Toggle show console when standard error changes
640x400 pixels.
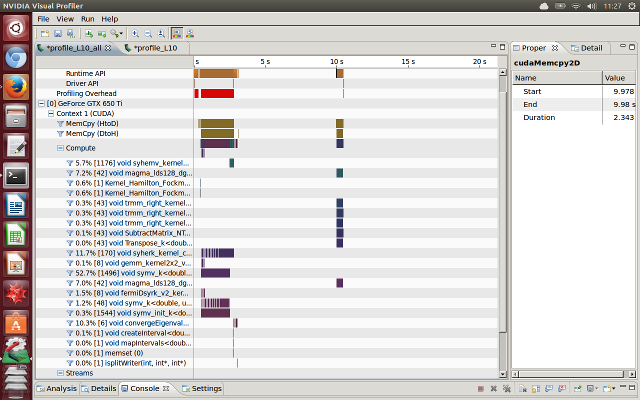562,389
